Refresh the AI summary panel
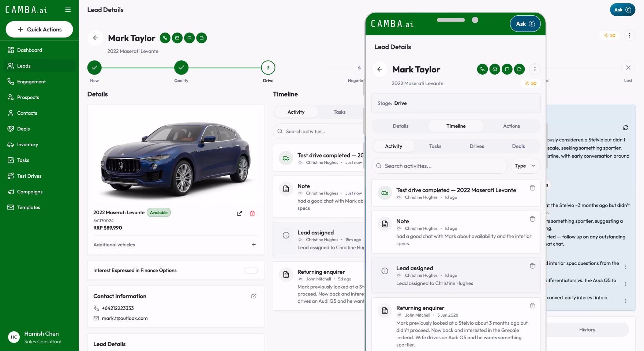Viewport: 644px width, 351px height. click(626, 128)
